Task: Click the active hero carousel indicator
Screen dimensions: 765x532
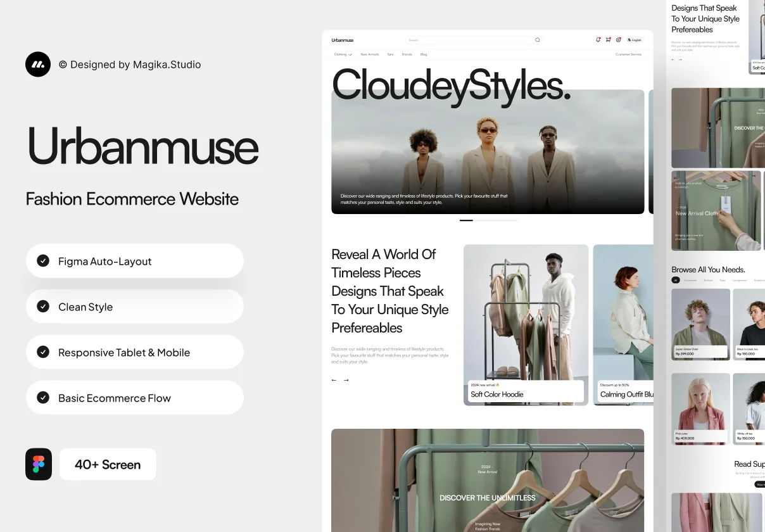Action: tap(466, 220)
